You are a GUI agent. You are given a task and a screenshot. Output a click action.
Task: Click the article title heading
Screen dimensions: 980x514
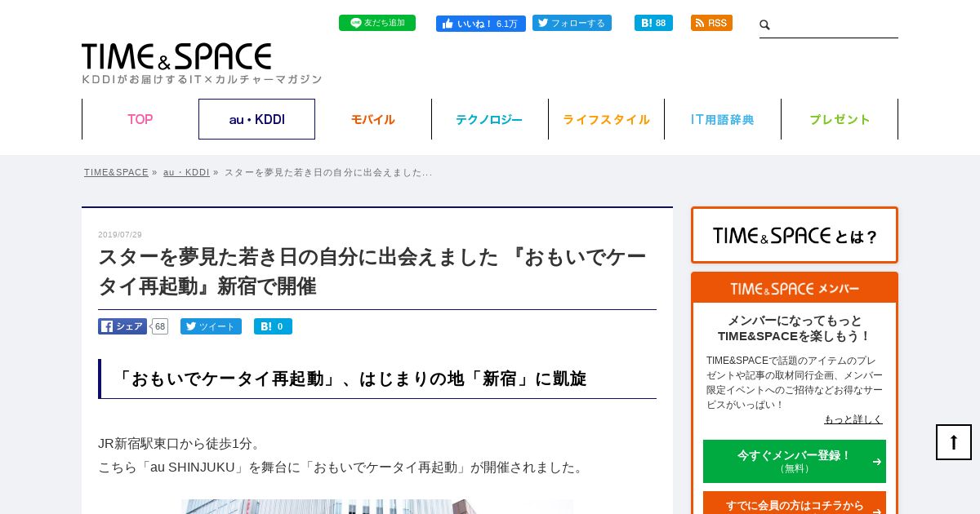coord(372,272)
